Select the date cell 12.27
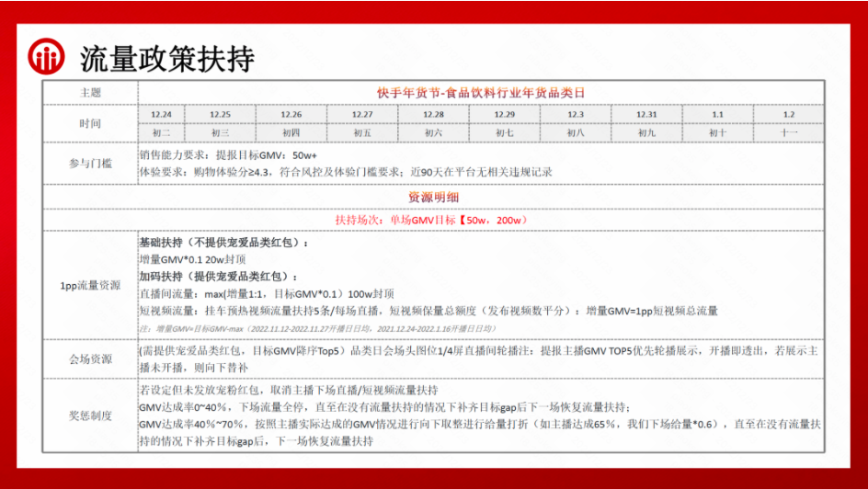Viewport: 868px width, 489px height. [362, 115]
